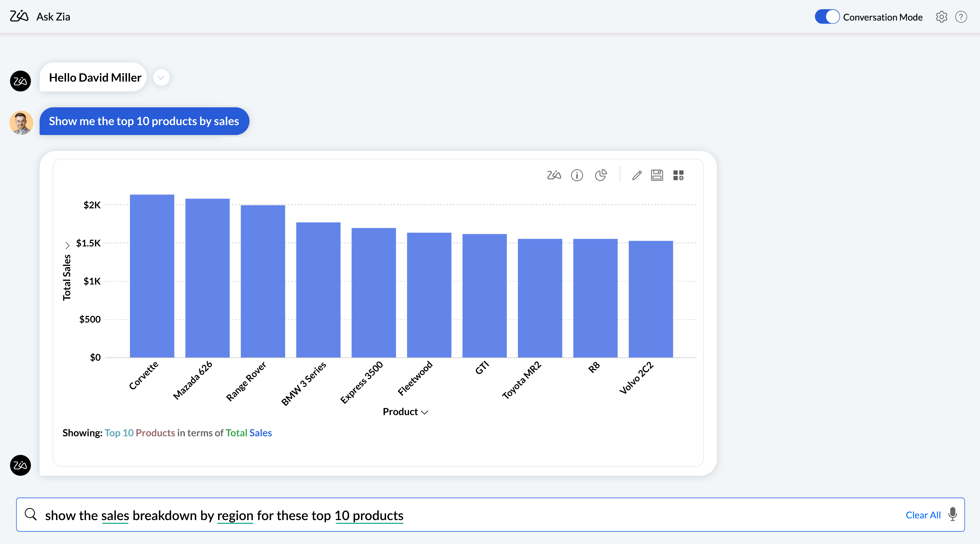Viewport: 980px width, 544px height.
Task: Click the chart type switcher icon
Action: [x=600, y=175]
